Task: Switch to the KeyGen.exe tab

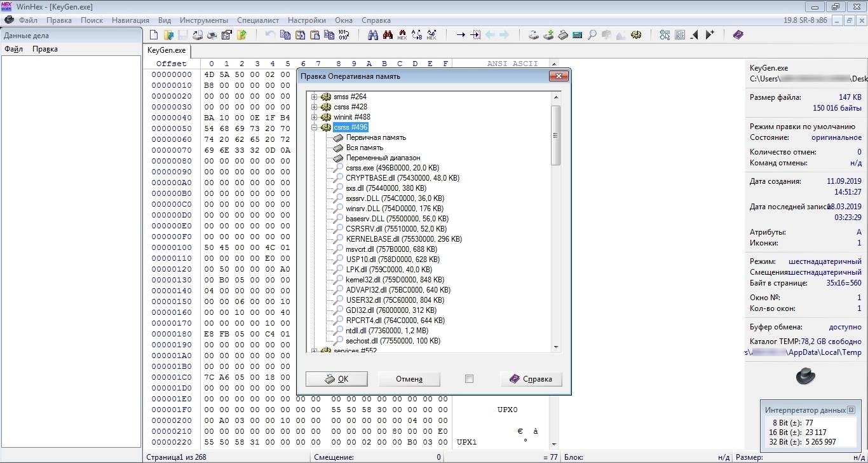Action: pos(166,50)
